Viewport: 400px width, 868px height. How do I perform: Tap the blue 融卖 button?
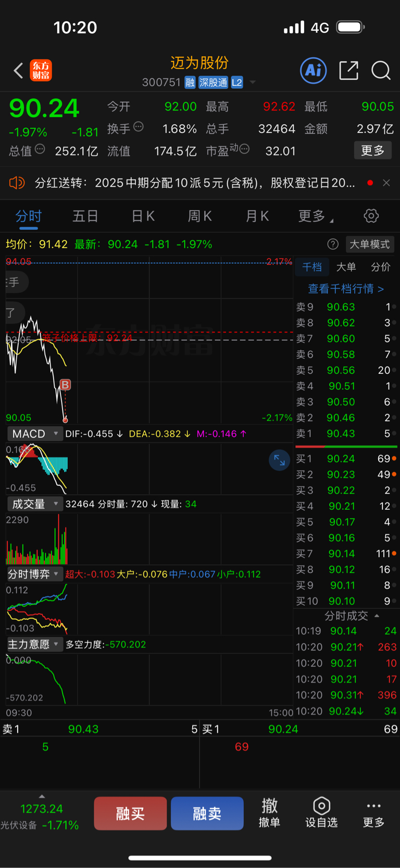(x=207, y=813)
